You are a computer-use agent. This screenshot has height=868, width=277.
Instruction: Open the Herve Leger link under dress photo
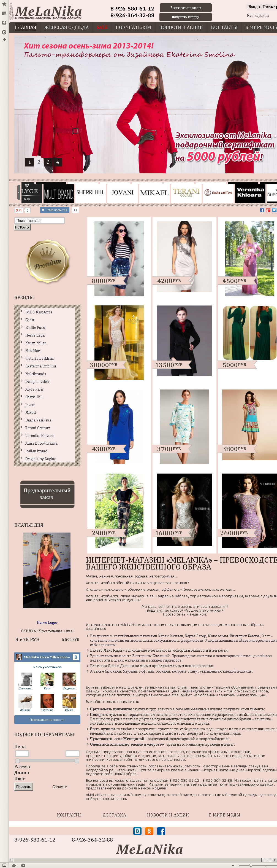coord(47,622)
